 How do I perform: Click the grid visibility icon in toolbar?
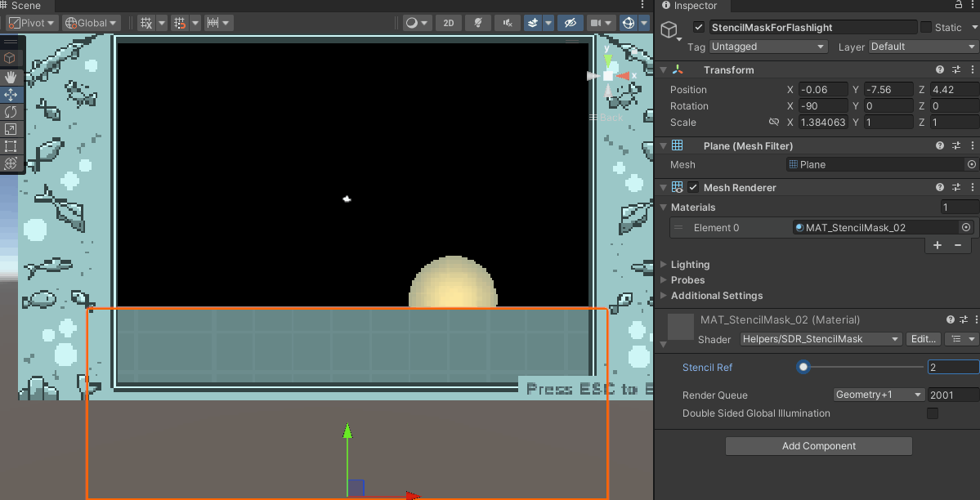tap(146, 23)
